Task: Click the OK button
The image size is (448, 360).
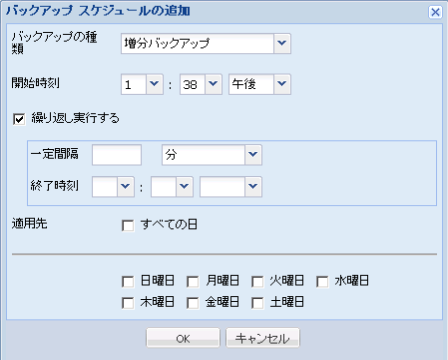Action: (x=183, y=338)
